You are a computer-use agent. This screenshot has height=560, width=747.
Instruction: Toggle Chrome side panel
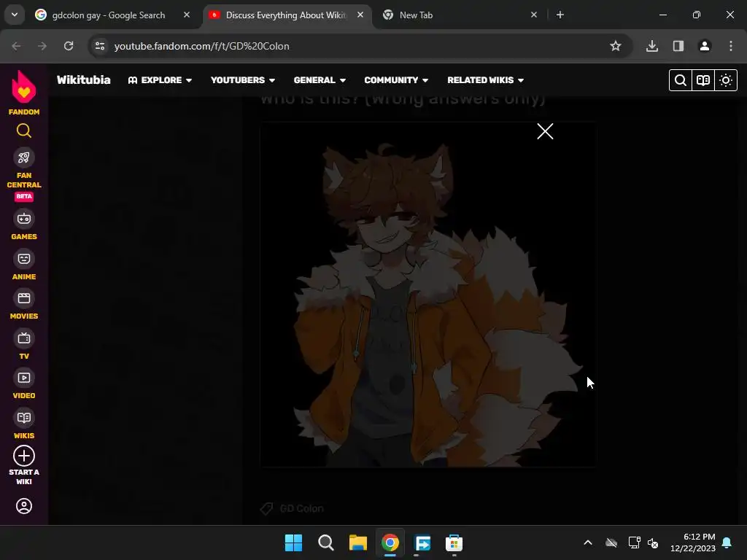[678, 46]
